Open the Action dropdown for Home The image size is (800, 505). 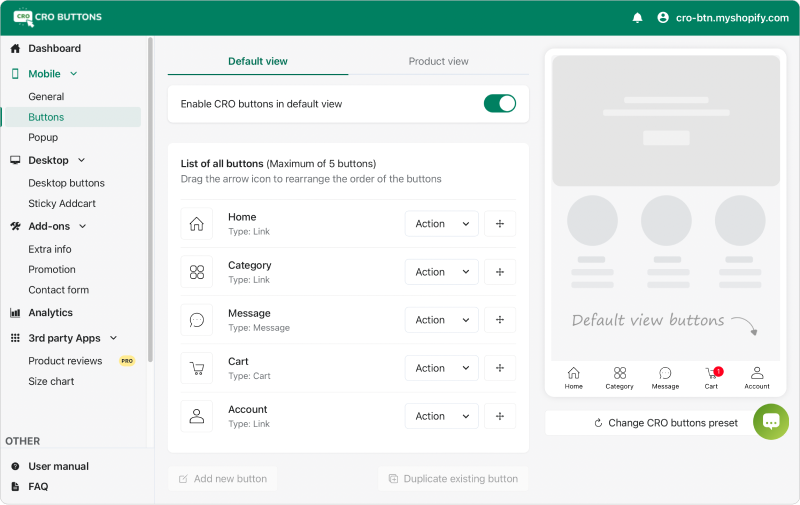click(x=441, y=224)
